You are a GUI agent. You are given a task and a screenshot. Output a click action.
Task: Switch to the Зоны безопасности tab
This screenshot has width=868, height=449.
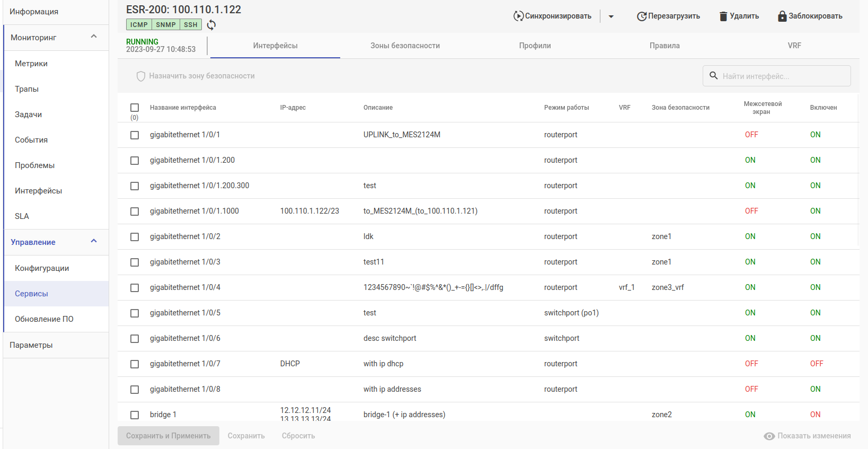tap(405, 46)
